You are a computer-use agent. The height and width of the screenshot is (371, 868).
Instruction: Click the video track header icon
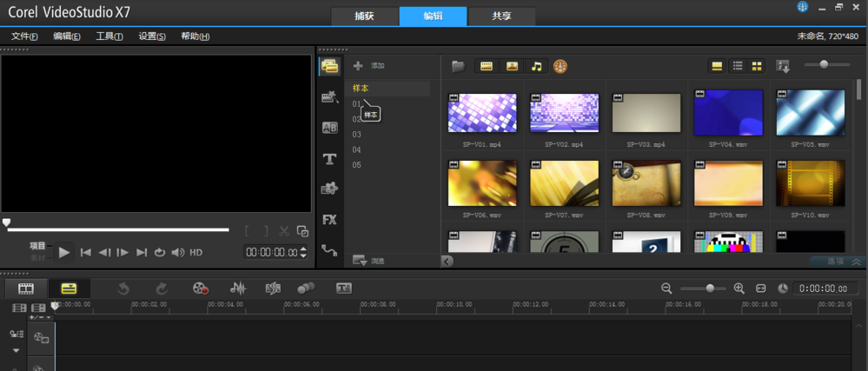42,337
